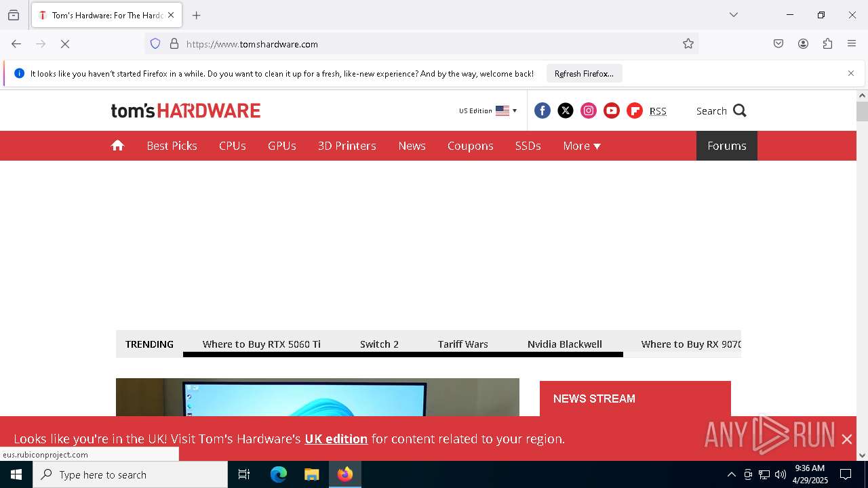Click the Tom's Hardware logo
The width and height of the screenshot is (868, 488).
[x=186, y=110]
